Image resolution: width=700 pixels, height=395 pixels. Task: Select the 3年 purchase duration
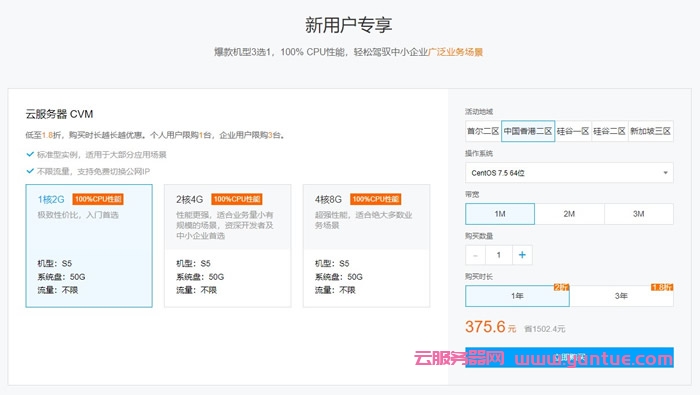click(x=621, y=296)
